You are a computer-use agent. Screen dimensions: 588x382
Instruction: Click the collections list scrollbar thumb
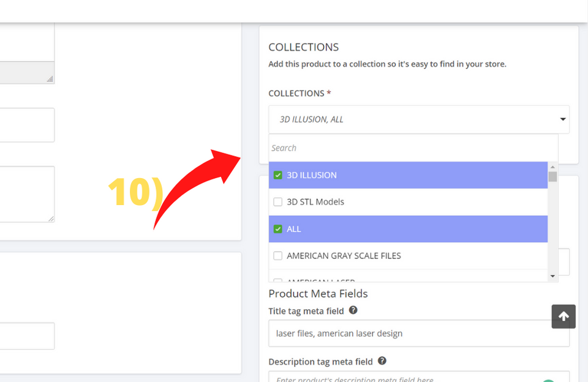552,176
